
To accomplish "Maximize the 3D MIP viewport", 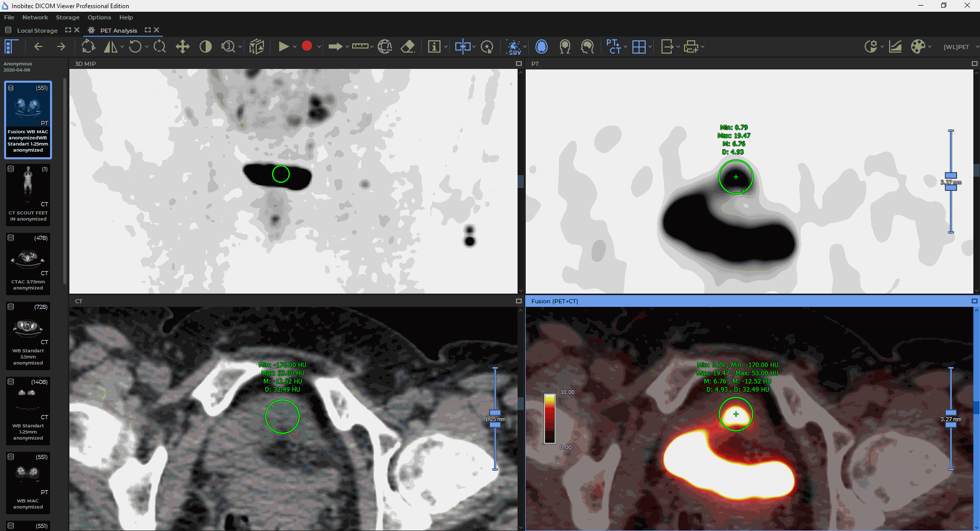I will pyautogui.click(x=519, y=64).
